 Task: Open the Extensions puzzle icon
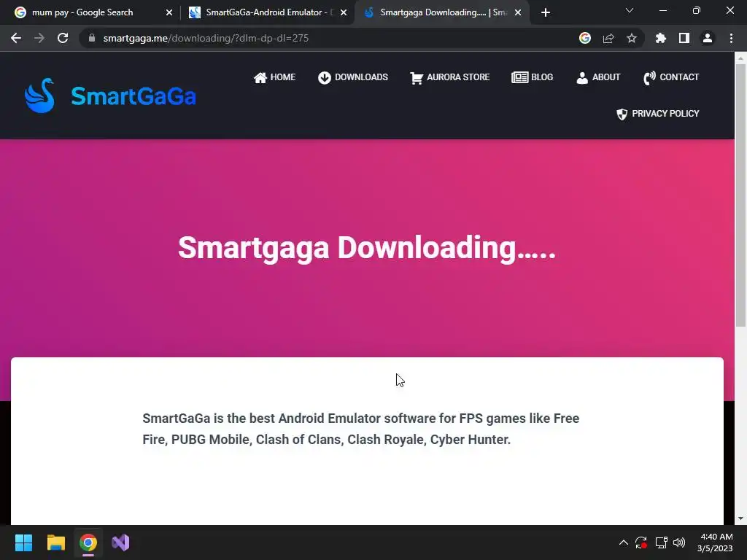[x=661, y=38]
